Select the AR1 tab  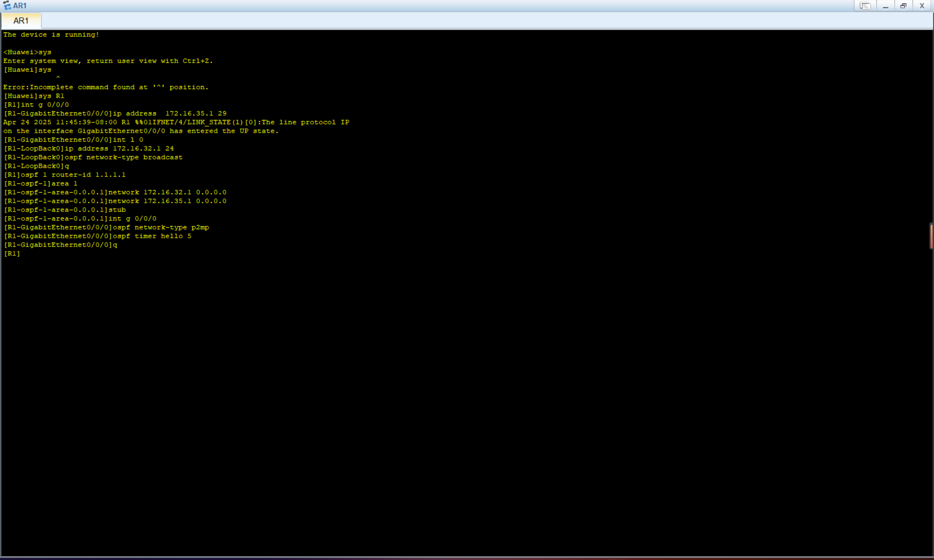coord(21,21)
